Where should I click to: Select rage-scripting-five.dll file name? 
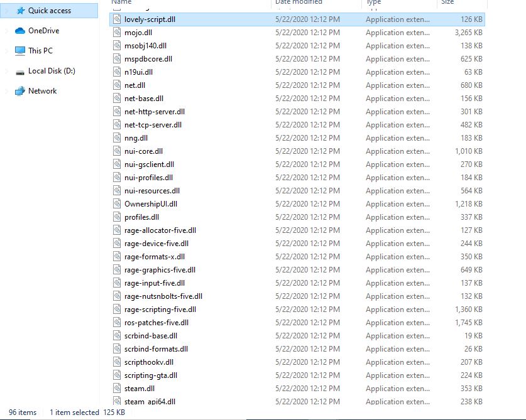(x=160, y=310)
